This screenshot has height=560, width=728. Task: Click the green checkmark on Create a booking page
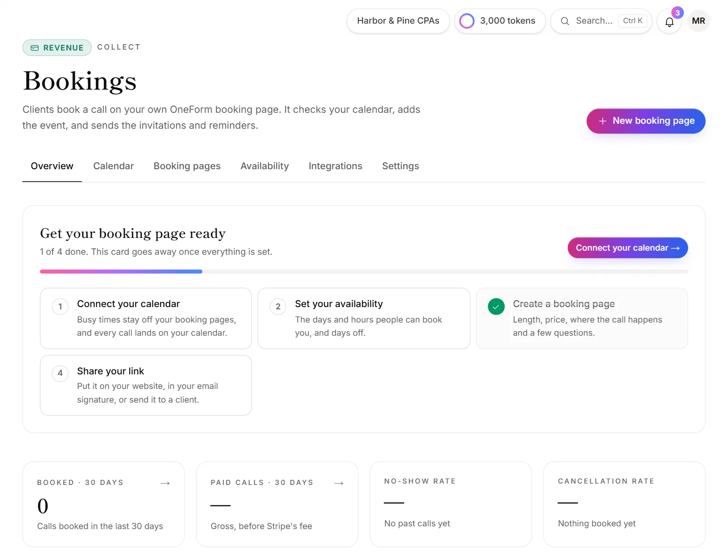coord(496,307)
